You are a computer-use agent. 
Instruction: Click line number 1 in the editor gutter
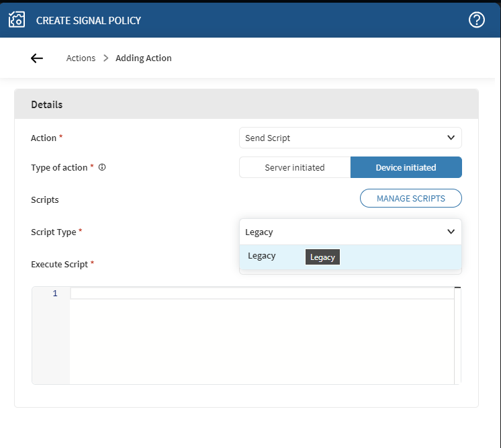tap(55, 294)
